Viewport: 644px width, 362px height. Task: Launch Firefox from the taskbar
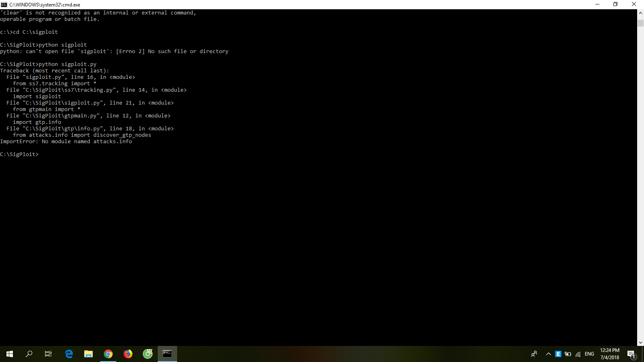coord(128,354)
